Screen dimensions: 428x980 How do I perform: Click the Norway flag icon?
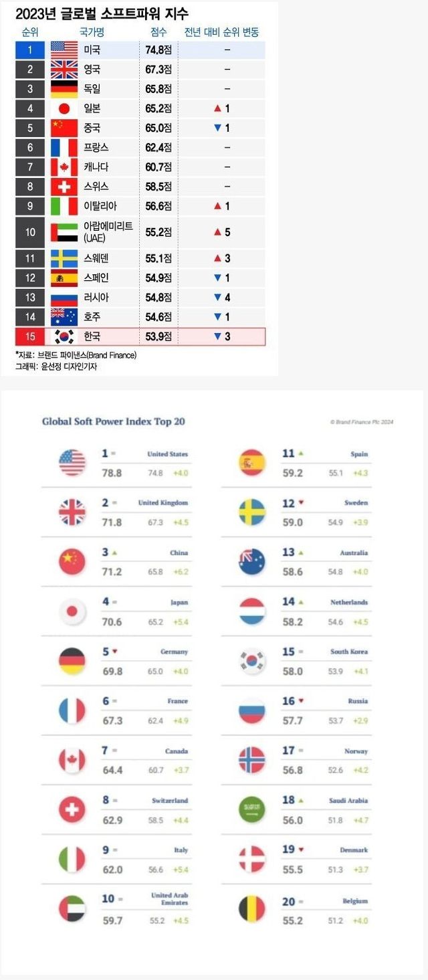pos(252,761)
